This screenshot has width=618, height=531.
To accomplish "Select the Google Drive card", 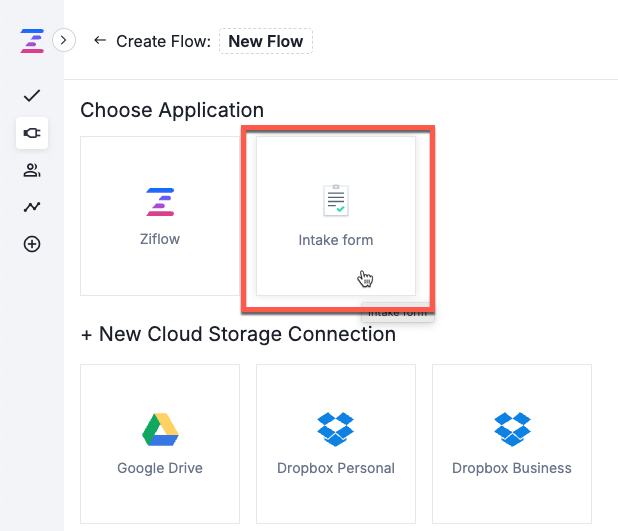I will 160,444.
